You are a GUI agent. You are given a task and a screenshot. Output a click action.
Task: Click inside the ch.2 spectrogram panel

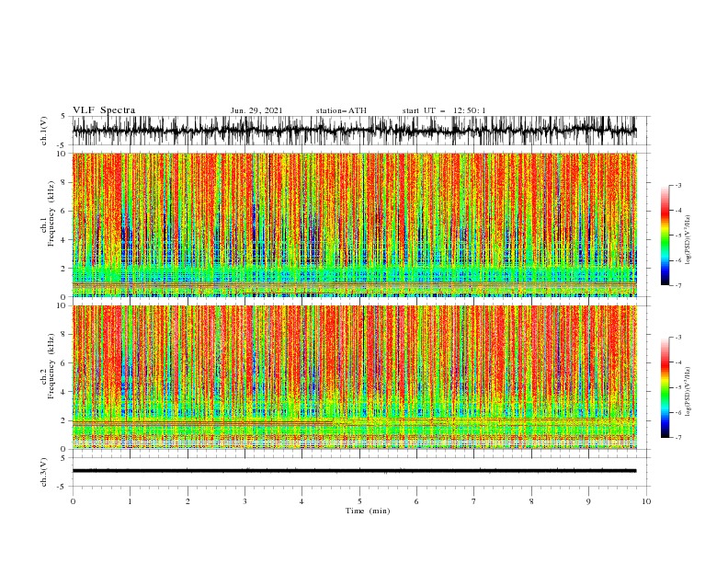point(354,377)
